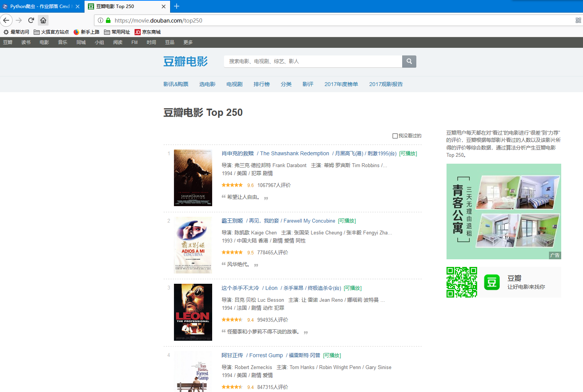Open a new tab with plus icon
Viewport: 583px width, 392px height.
[x=177, y=6]
